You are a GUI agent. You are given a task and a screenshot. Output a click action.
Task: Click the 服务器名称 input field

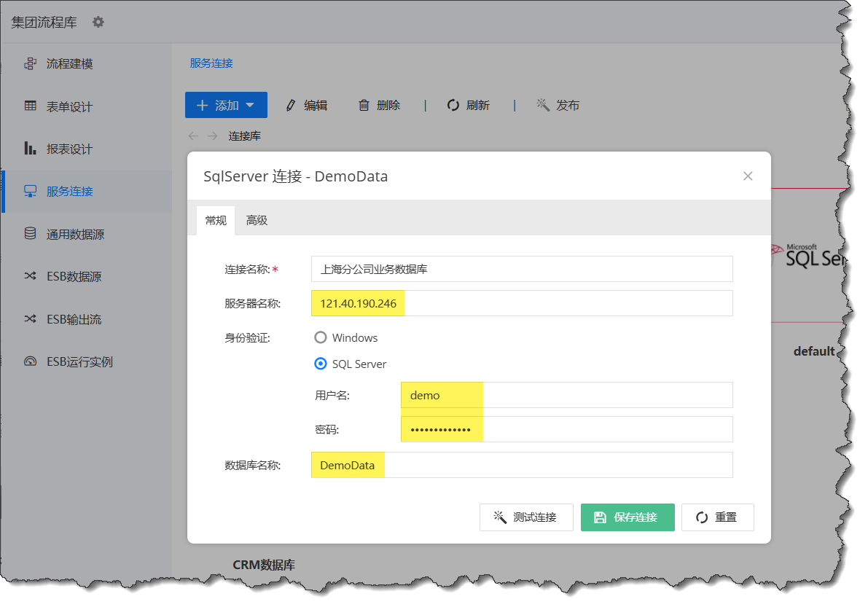coord(521,304)
